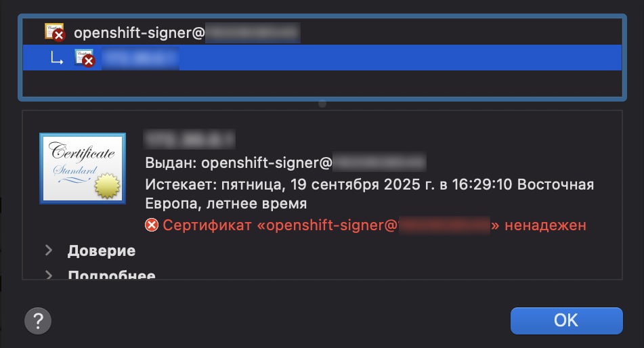The width and height of the screenshot is (644, 348).
Task: Click the red error circle icon
Action: (x=152, y=225)
